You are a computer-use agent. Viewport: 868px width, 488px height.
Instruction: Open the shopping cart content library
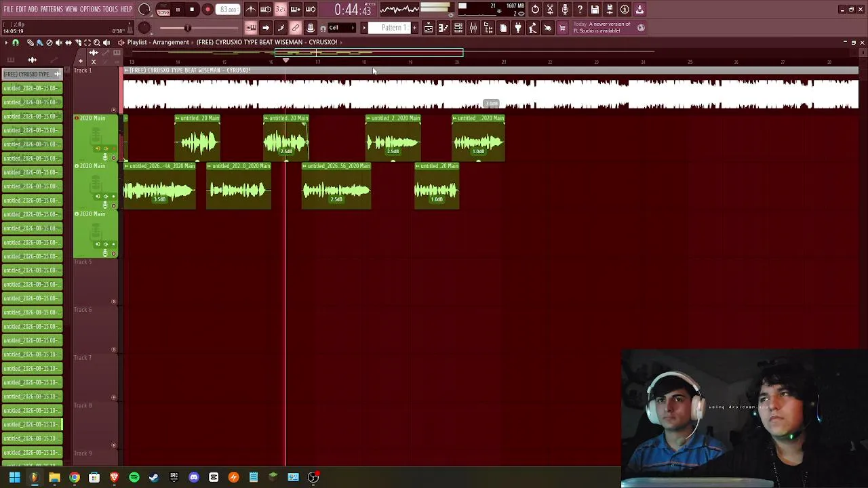click(x=562, y=28)
